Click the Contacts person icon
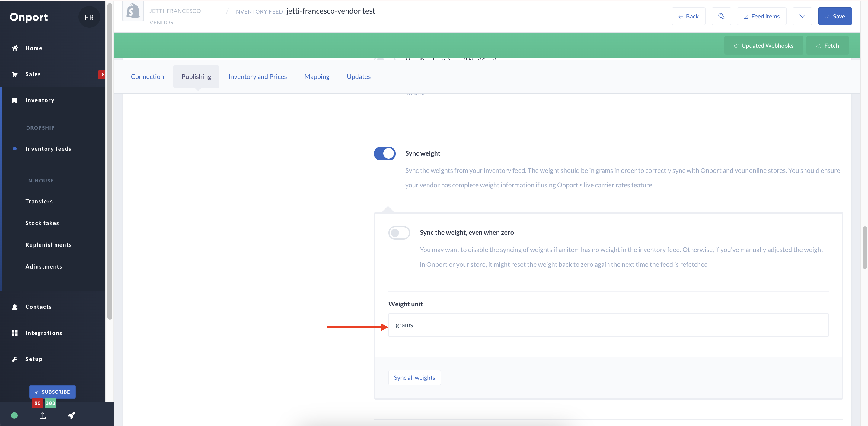This screenshot has width=868, height=426. coord(14,307)
